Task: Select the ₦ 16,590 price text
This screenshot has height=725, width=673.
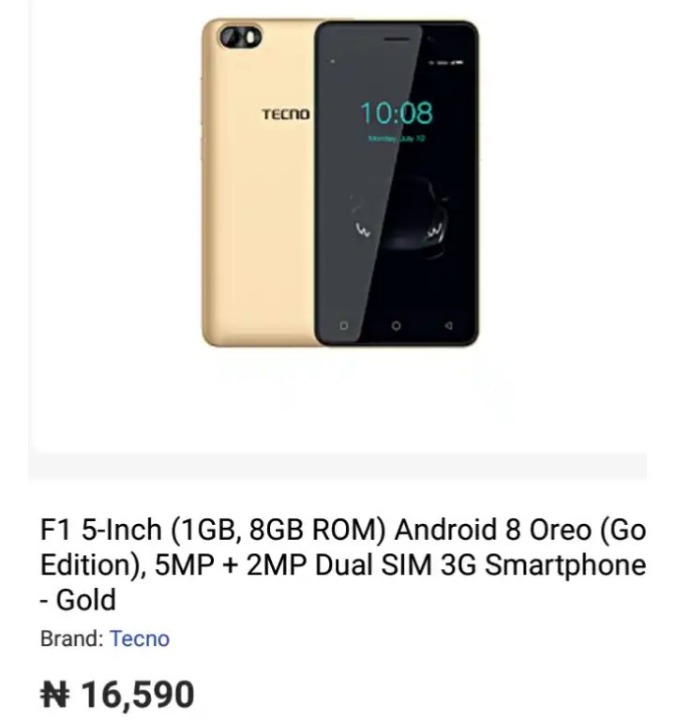Action: (117, 694)
